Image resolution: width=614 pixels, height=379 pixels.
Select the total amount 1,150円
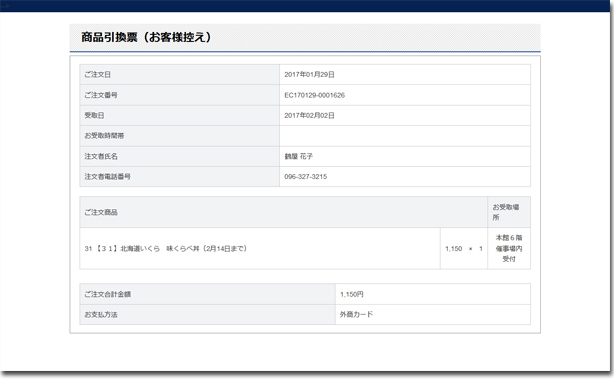click(x=352, y=294)
